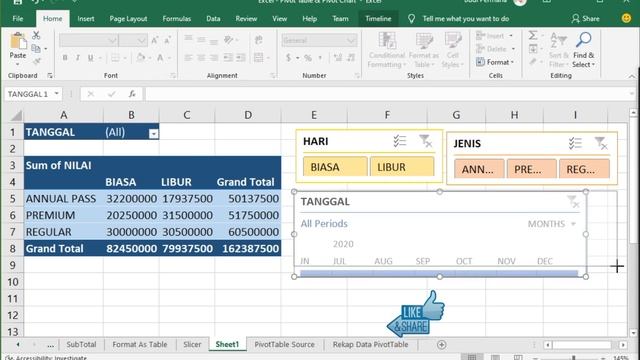This screenshot has height=360, width=640.
Task: Click the Find & Select magnifier icon
Action: 584,40
